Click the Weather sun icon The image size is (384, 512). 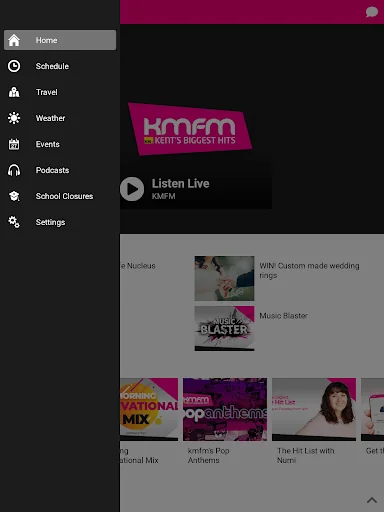tap(14, 118)
